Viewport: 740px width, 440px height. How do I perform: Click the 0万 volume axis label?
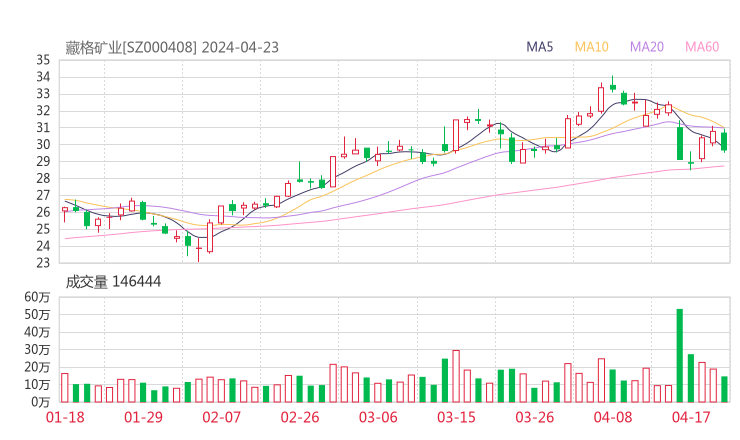41,402
